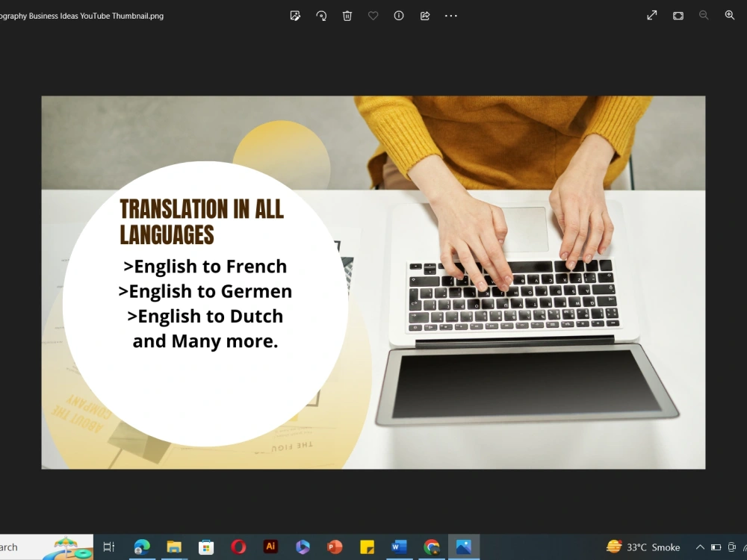The height and width of the screenshot is (560, 747).
Task: Open Copilot from taskbar
Action: click(303, 547)
